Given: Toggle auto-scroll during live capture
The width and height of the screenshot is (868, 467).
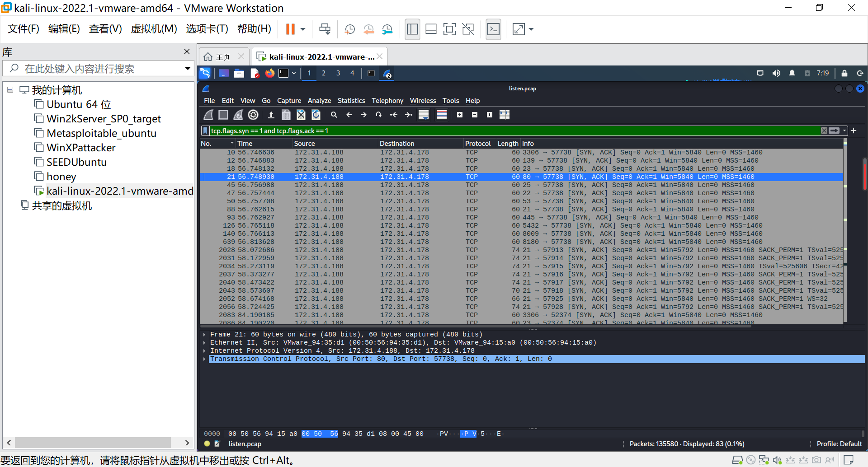Looking at the screenshot, I should 424,115.
